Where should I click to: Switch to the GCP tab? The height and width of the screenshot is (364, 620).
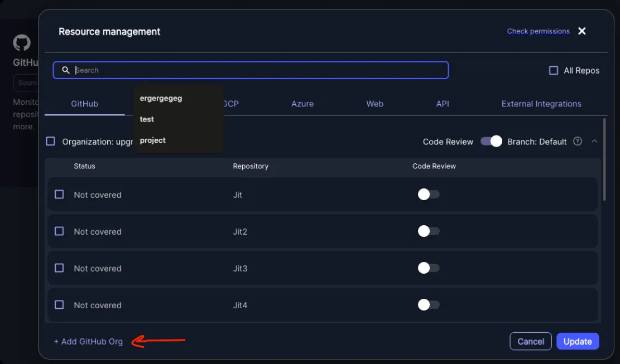point(231,104)
